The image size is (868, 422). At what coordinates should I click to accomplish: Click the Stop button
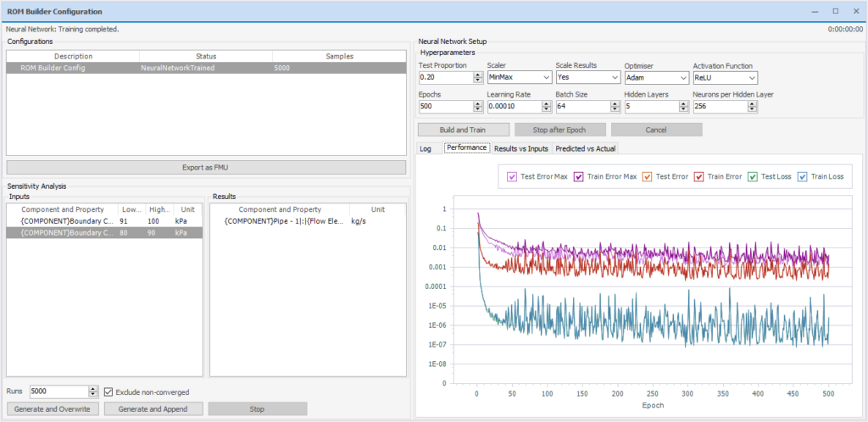tap(258, 408)
